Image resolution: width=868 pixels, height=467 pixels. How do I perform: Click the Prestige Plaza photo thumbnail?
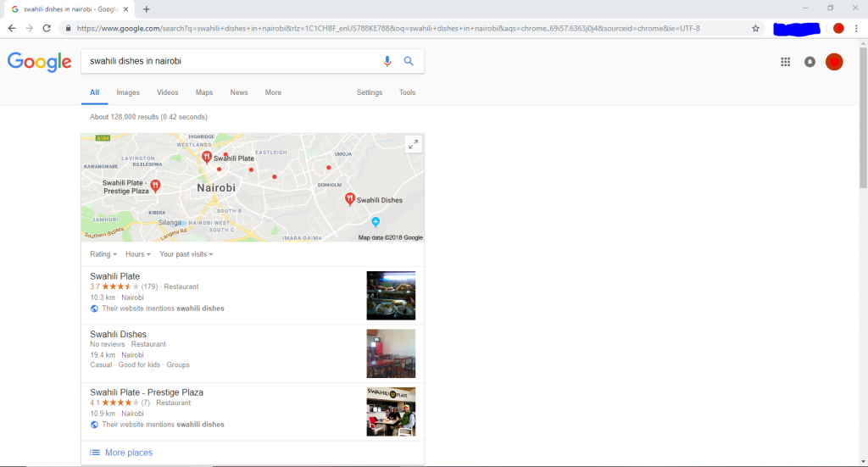[x=391, y=412]
